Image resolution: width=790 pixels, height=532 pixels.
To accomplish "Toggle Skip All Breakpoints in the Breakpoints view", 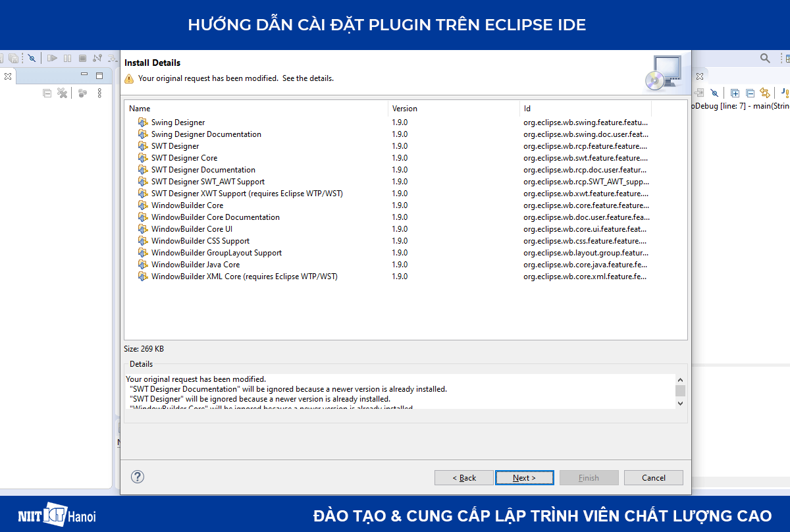I will [714, 93].
